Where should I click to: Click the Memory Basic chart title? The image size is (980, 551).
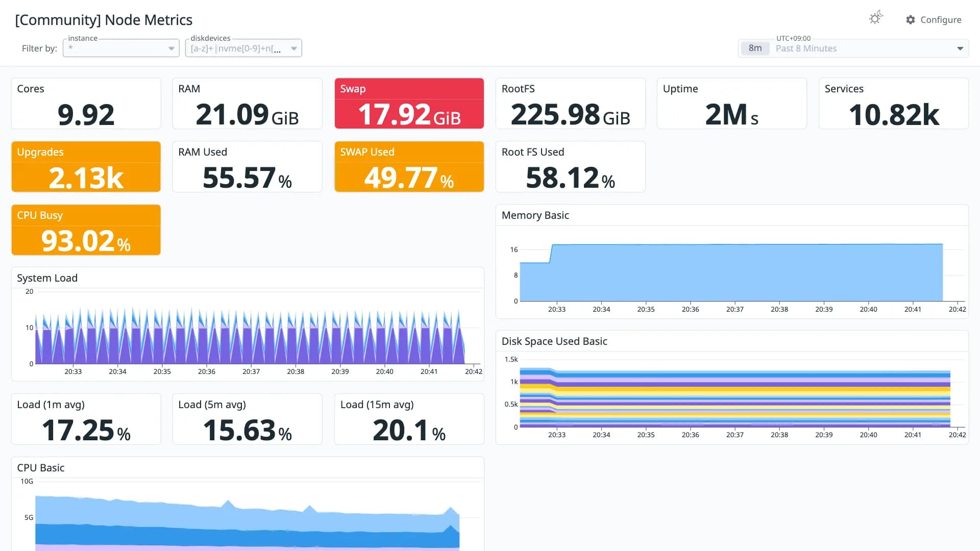[x=535, y=215]
